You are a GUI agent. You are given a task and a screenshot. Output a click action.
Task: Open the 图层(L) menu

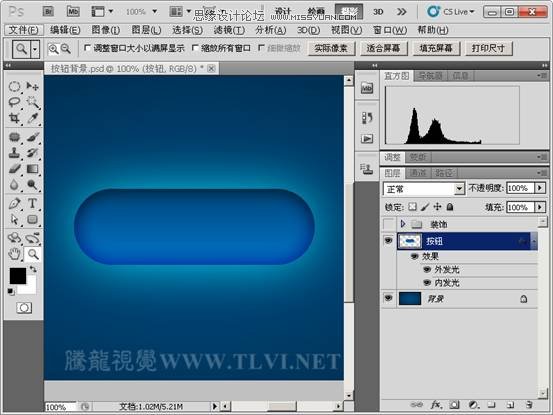[x=146, y=30]
